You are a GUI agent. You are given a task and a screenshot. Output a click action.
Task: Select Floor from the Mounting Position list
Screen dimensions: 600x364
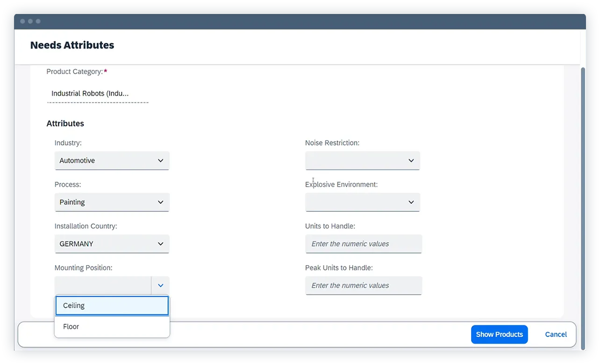(x=112, y=326)
